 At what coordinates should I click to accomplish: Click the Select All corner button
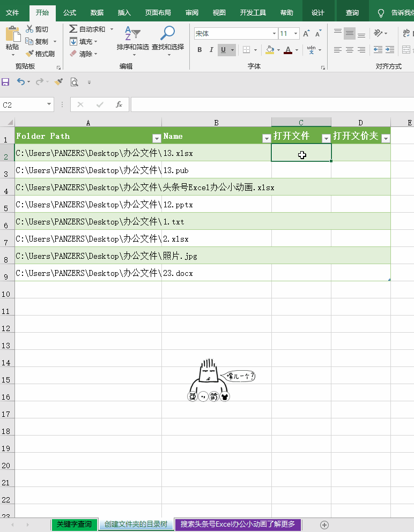point(7,122)
